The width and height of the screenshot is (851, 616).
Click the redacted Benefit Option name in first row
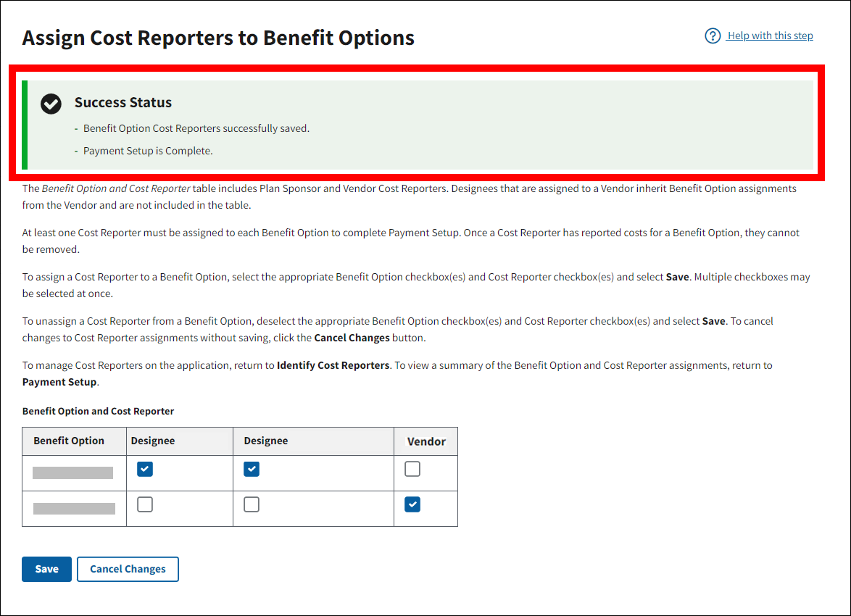coord(73,473)
